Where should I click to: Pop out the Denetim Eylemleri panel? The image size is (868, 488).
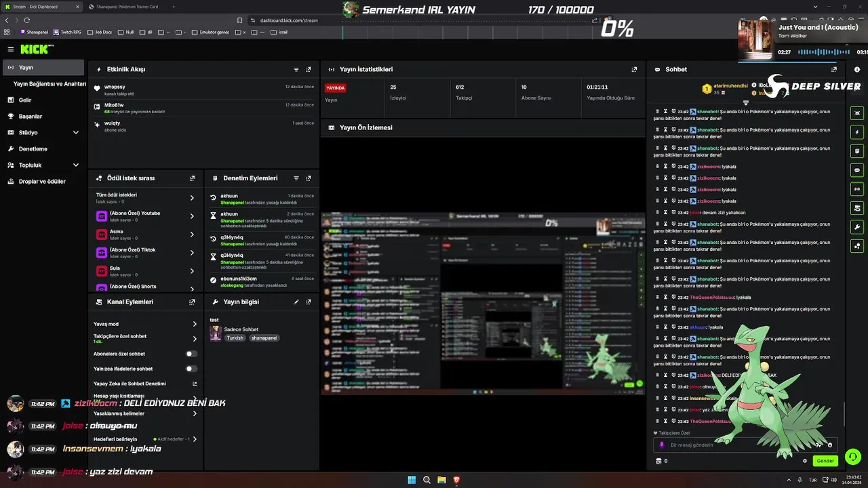309,178
